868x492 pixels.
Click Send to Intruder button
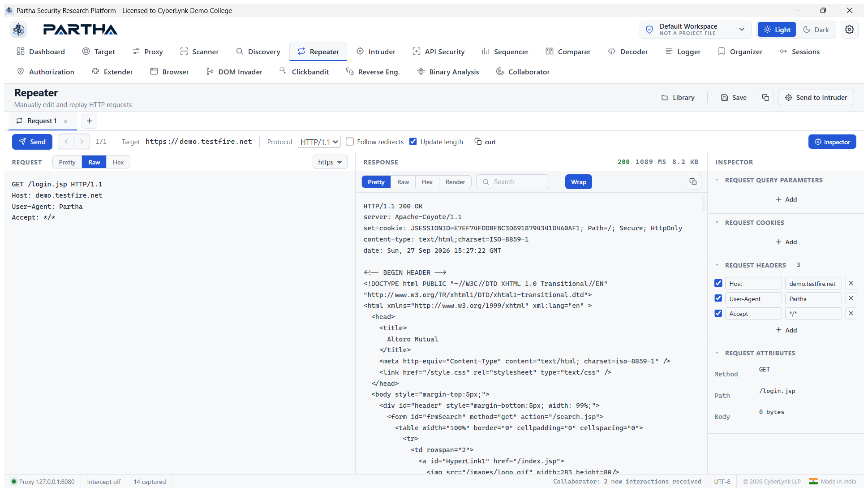click(x=816, y=98)
